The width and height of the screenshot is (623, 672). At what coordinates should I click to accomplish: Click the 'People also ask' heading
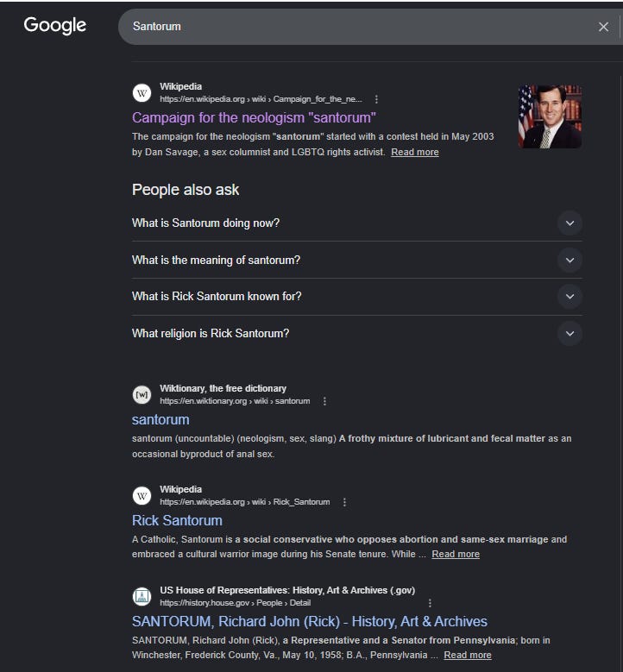click(x=186, y=190)
